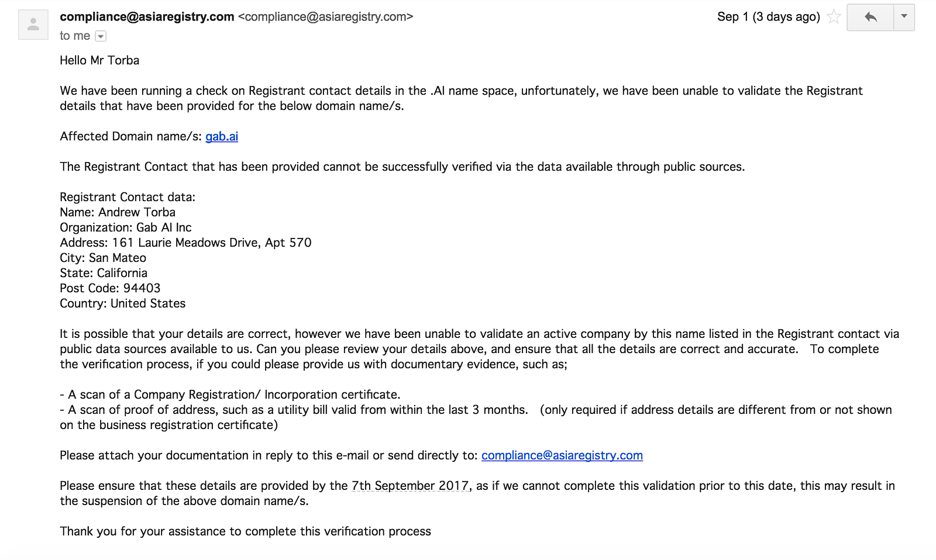The image size is (936, 560).
Task: Open the gab.ai domain link
Action: click(222, 136)
